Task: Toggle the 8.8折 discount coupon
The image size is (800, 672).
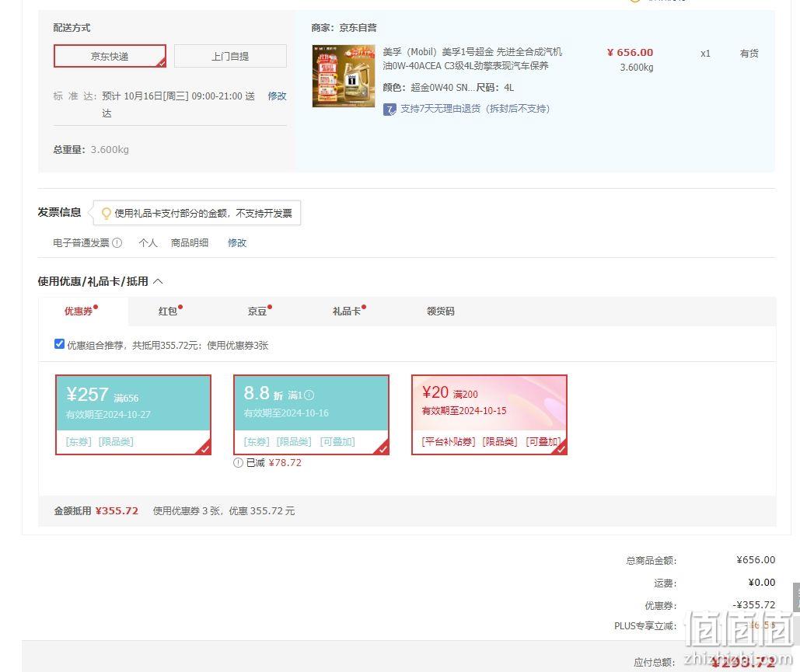Action: click(311, 415)
